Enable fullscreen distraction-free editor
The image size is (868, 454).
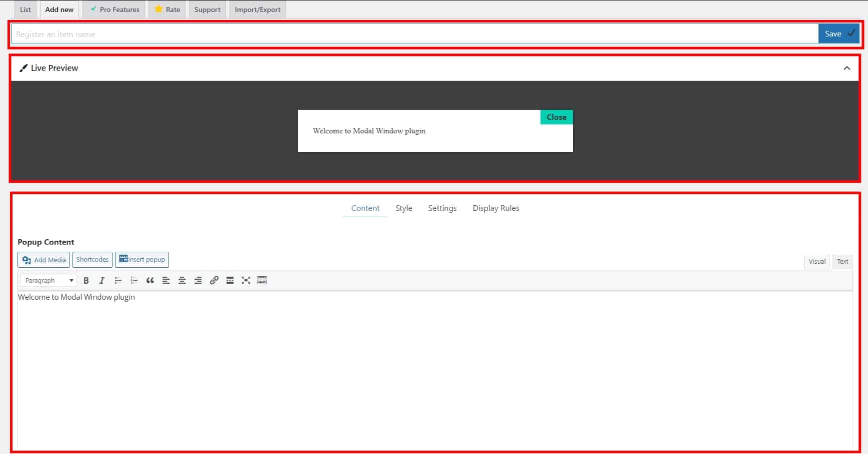click(246, 280)
